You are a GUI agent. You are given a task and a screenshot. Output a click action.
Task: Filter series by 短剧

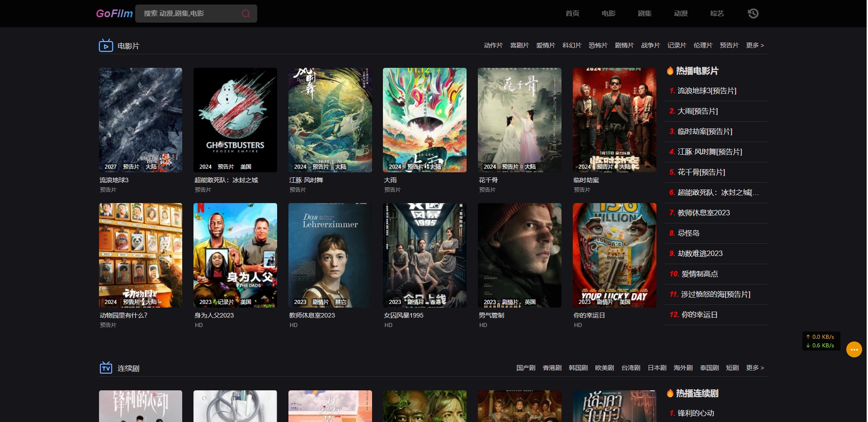pos(732,368)
